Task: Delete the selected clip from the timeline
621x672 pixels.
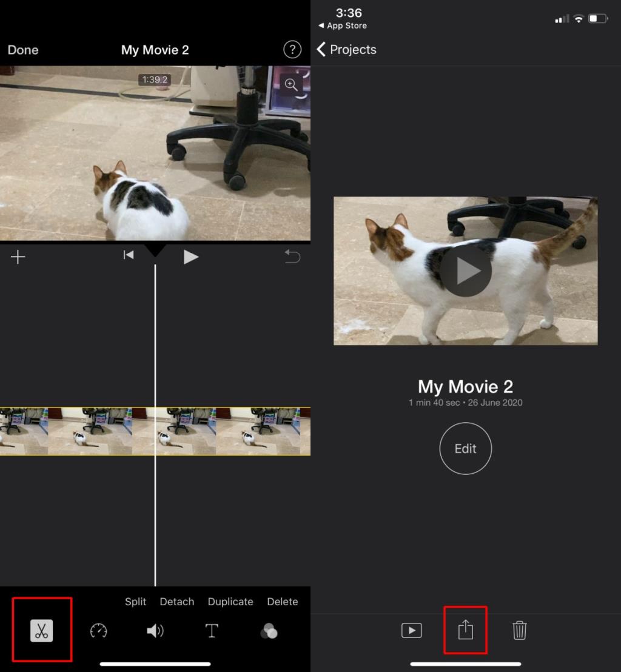Action: click(x=282, y=602)
